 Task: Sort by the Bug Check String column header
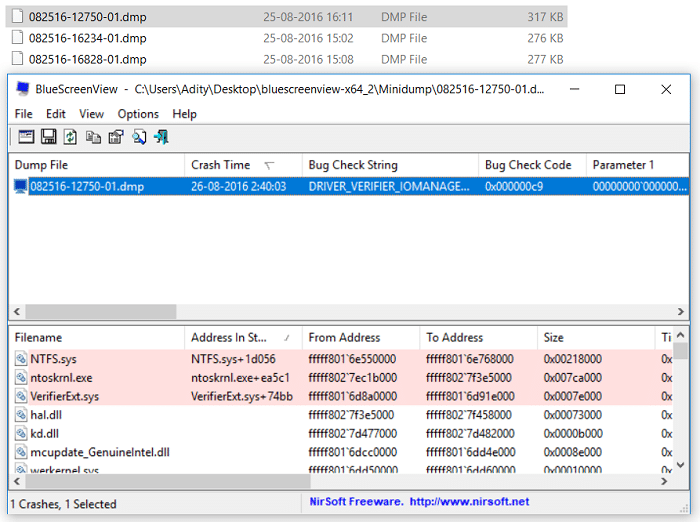click(353, 165)
